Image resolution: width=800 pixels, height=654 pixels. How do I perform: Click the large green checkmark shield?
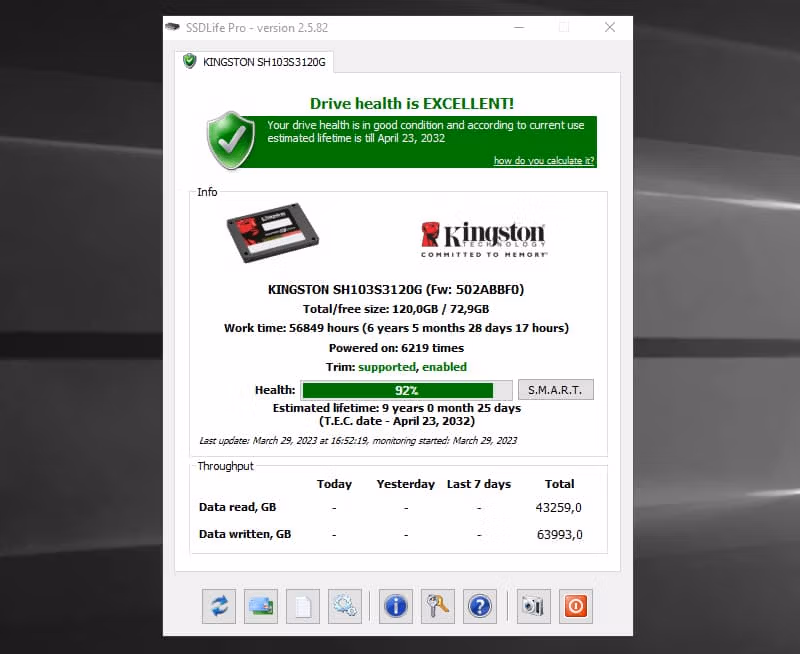(x=231, y=140)
